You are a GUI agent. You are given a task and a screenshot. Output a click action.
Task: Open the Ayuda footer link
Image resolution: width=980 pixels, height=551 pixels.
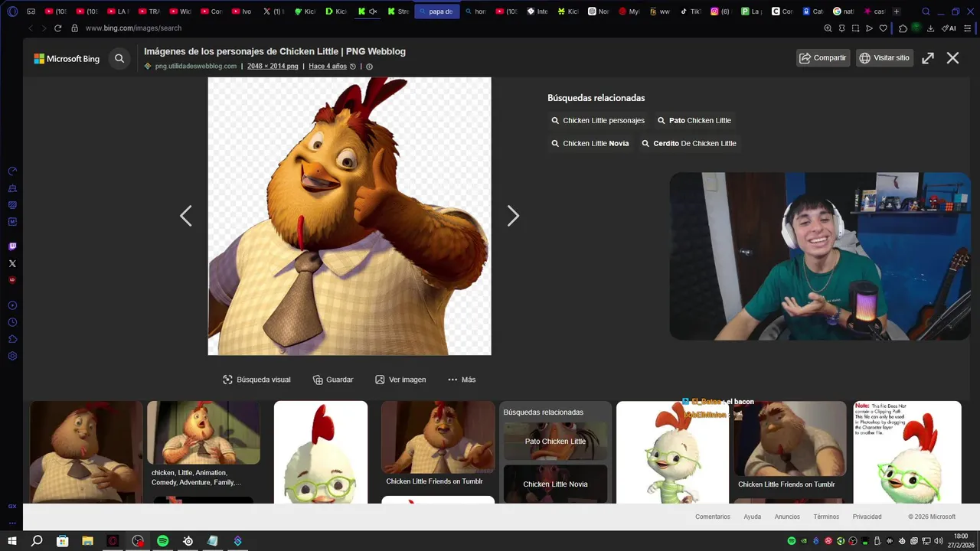tap(753, 517)
